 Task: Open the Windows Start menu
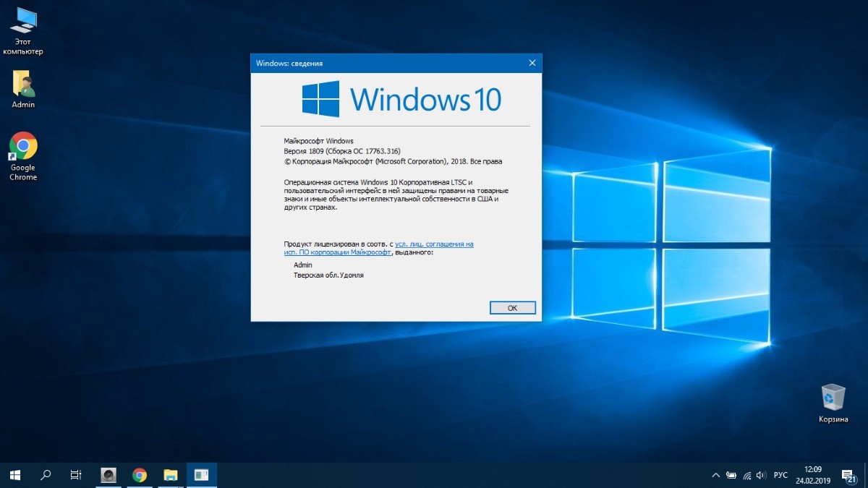pos(15,475)
